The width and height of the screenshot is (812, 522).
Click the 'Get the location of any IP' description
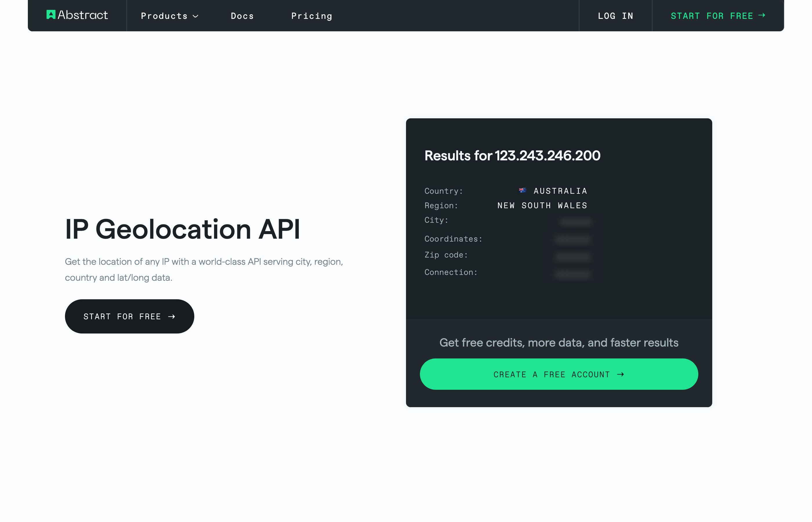204,269
